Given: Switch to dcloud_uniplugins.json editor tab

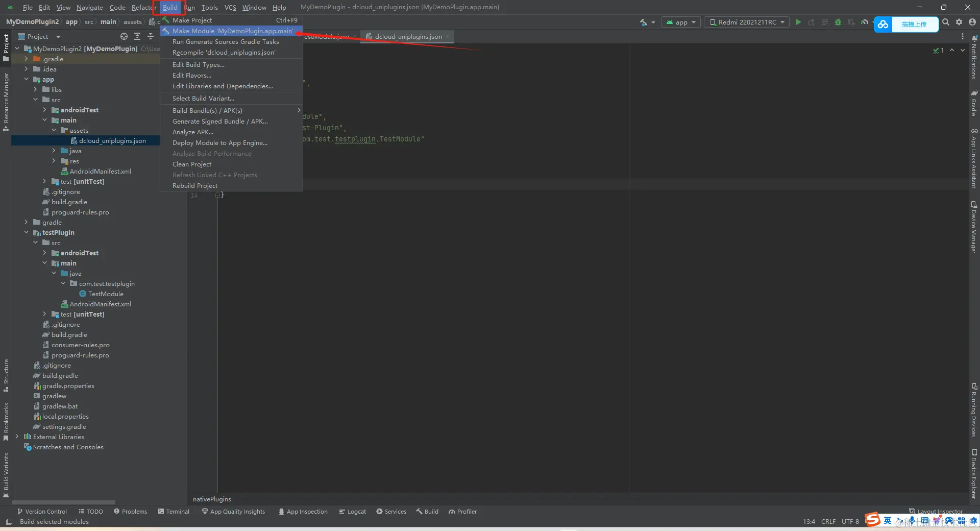Looking at the screenshot, I should click(x=408, y=36).
